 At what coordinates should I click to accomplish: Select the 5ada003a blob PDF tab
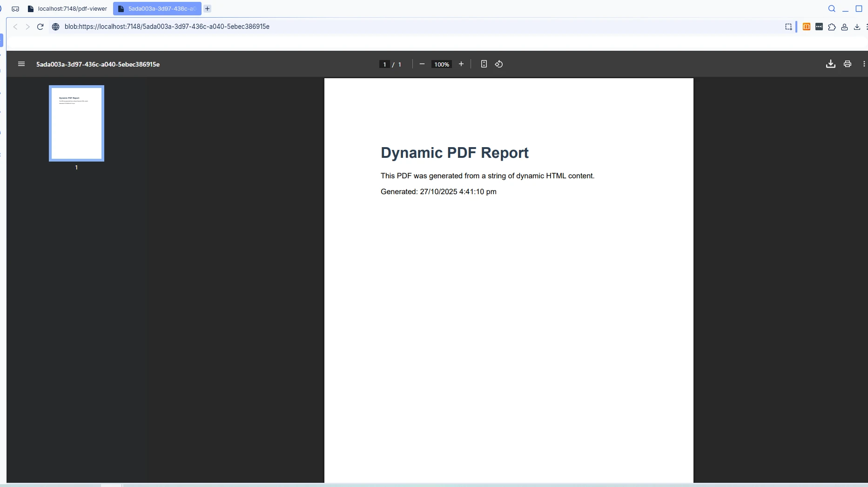pos(157,8)
